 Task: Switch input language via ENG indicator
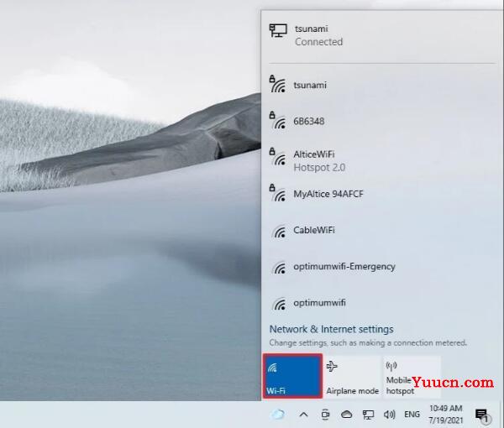412,415
